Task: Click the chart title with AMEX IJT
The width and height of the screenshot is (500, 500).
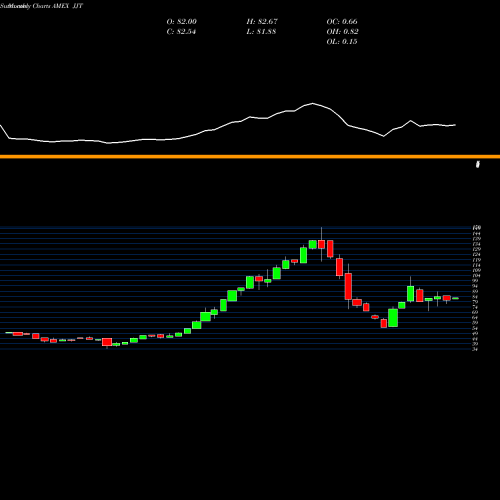Action: [42, 6]
